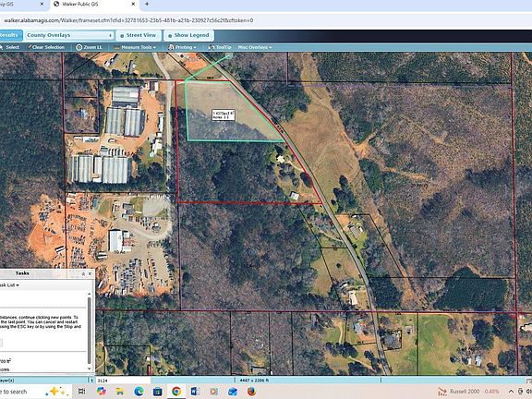The height and width of the screenshot is (399, 532).
Task: Click the Tasks panel vertical scrollbar
Action: coord(90,331)
